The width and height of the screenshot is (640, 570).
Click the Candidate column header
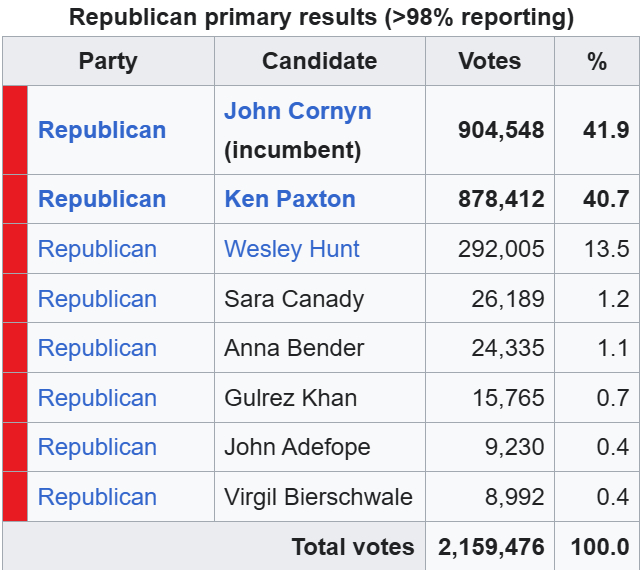click(319, 61)
